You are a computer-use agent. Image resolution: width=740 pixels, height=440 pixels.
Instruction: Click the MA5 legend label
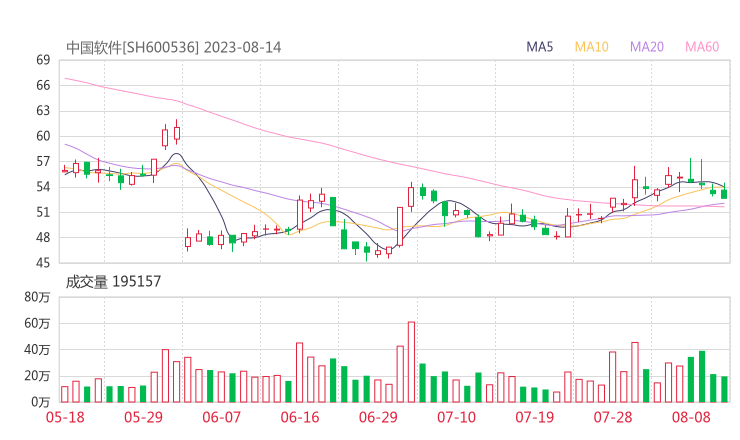pyautogui.click(x=539, y=47)
